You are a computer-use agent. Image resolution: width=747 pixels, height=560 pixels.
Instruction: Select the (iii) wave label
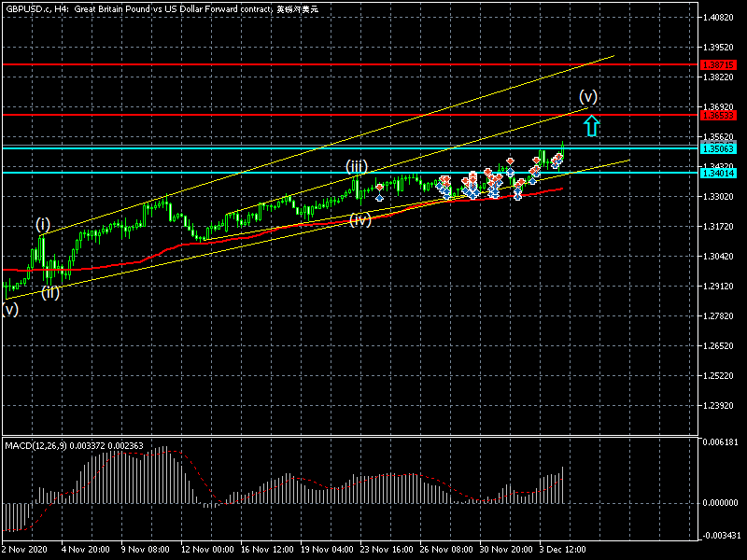tap(357, 166)
